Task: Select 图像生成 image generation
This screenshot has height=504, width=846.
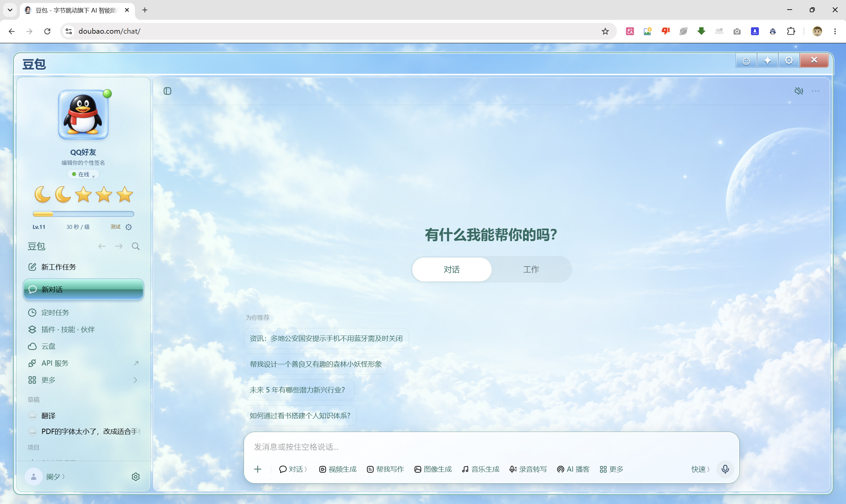Action: pos(433,469)
